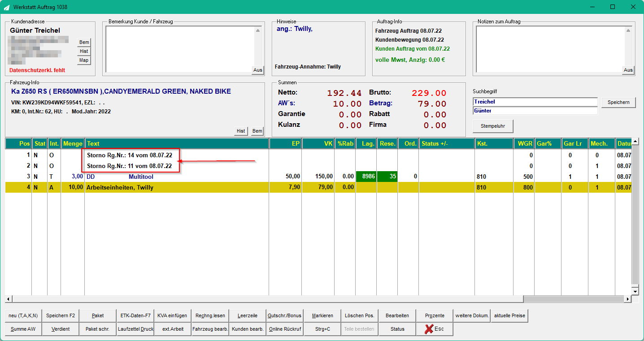Click the Verdient button
The image size is (644, 341).
61,329
